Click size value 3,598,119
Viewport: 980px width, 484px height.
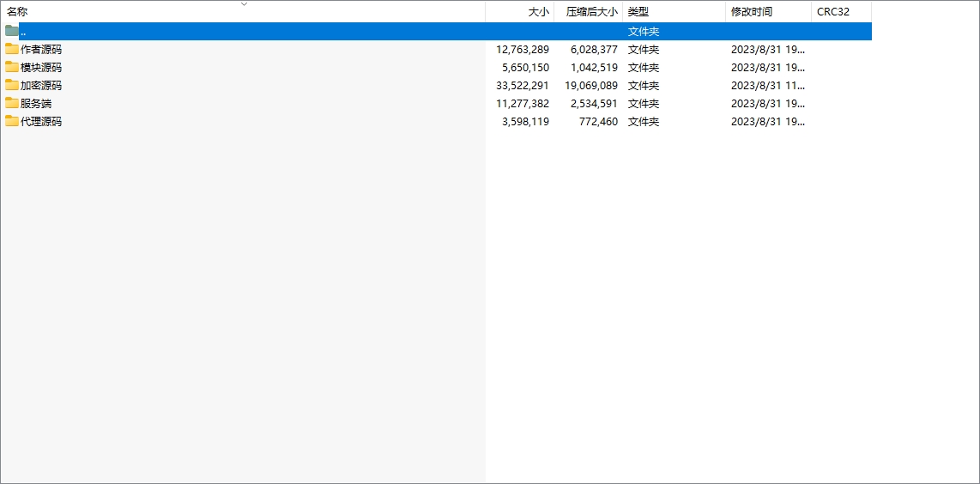(526, 122)
